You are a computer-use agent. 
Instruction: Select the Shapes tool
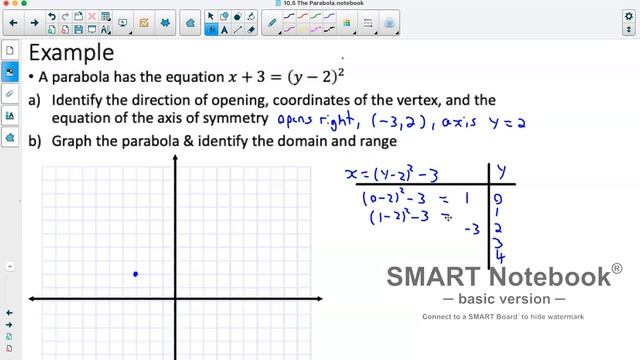click(224, 16)
